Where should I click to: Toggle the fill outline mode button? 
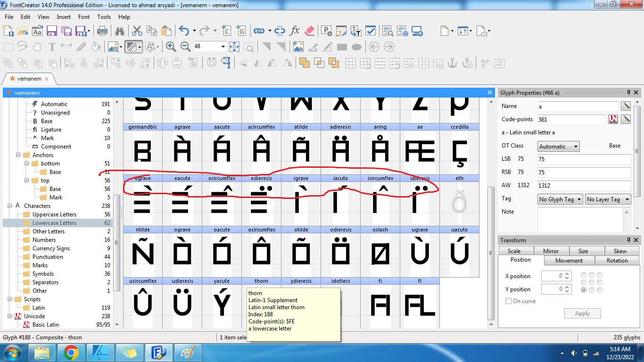click(x=131, y=47)
